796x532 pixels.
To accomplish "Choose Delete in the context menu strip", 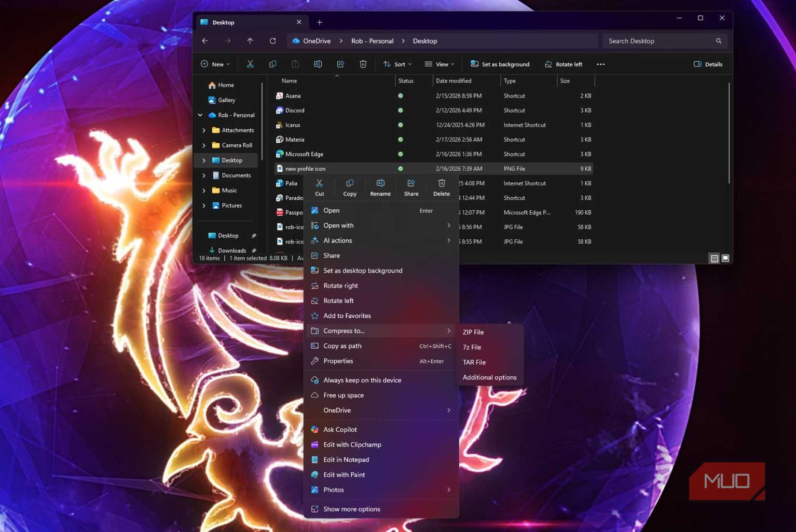I will tap(441, 188).
